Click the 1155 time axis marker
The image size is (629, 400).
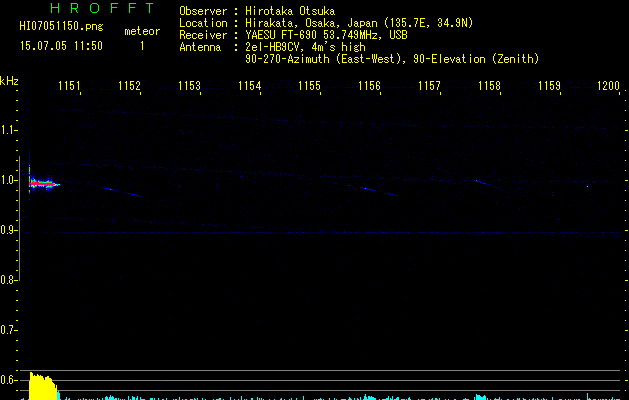point(309,86)
